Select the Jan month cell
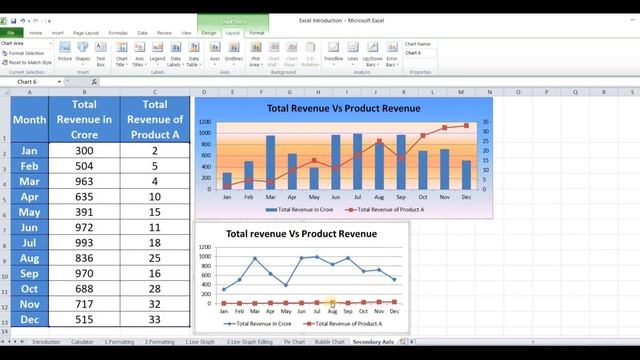640x360 pixels. click(29, 151)
